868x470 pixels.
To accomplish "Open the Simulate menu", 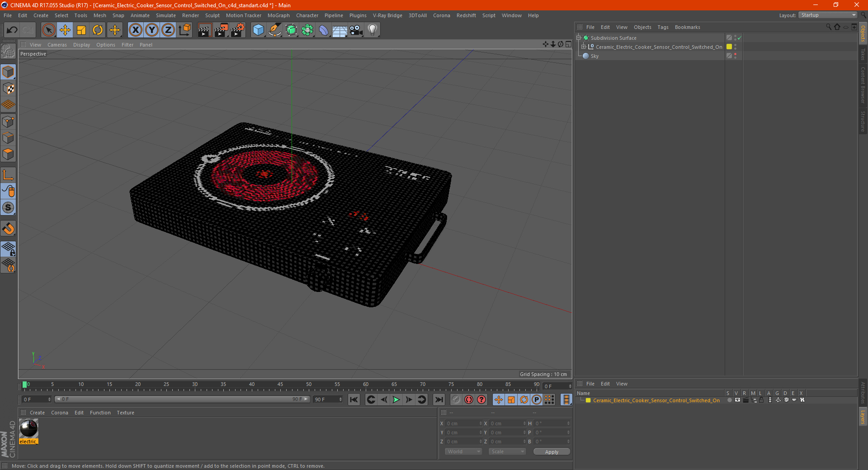I will tap(166, 15).
